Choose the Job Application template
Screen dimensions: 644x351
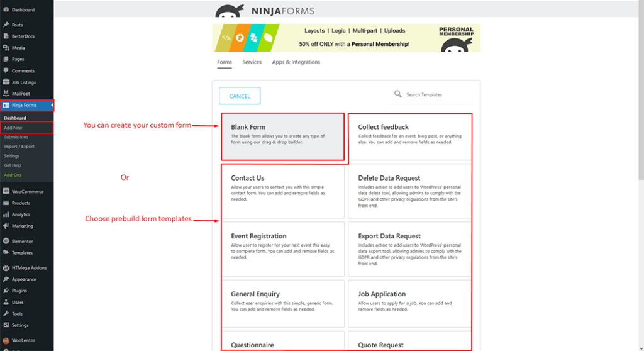[x=409, y=304]
